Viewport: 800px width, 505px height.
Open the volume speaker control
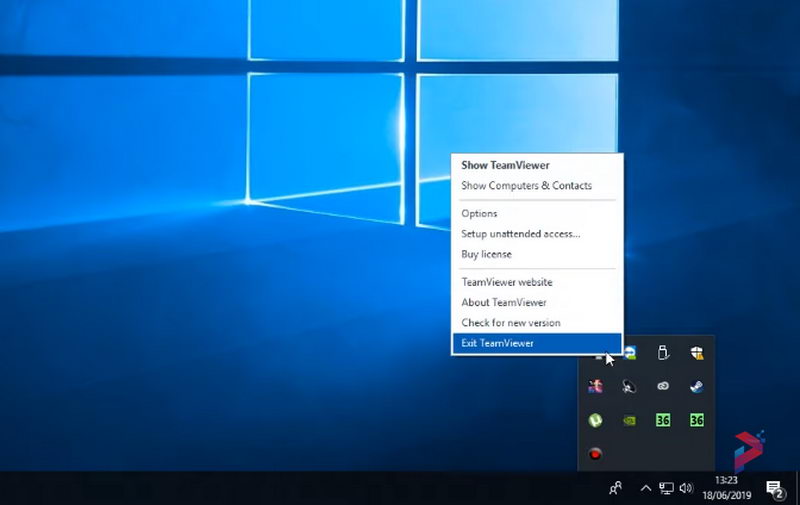[686, 488]
